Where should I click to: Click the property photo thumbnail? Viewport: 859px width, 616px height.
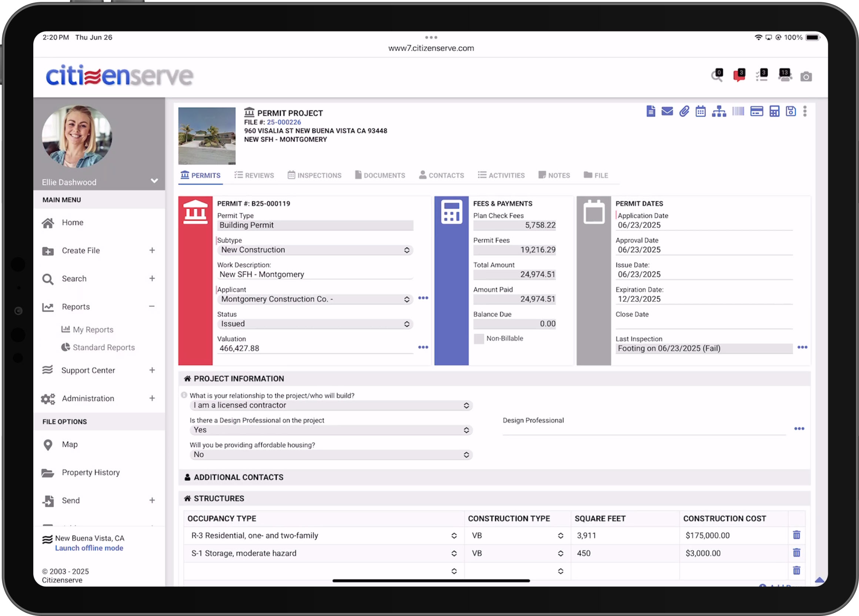tap(207, 136)
